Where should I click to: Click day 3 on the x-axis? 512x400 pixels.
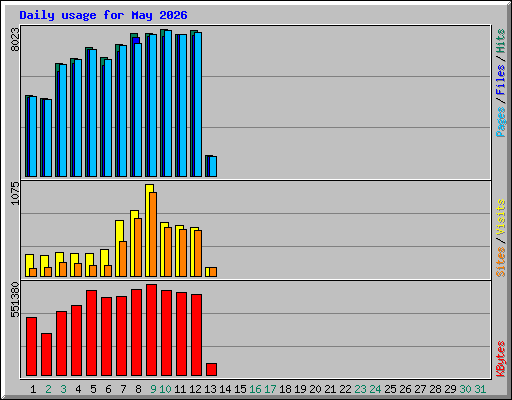point(63,389)
